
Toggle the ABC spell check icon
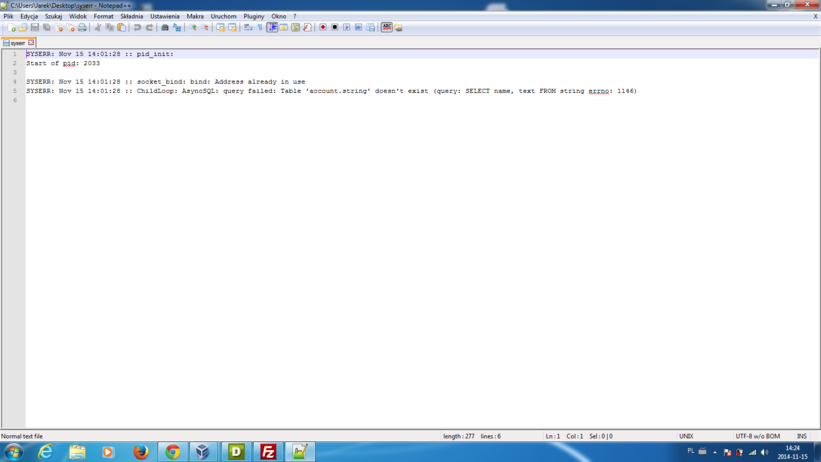click(386, 28)
